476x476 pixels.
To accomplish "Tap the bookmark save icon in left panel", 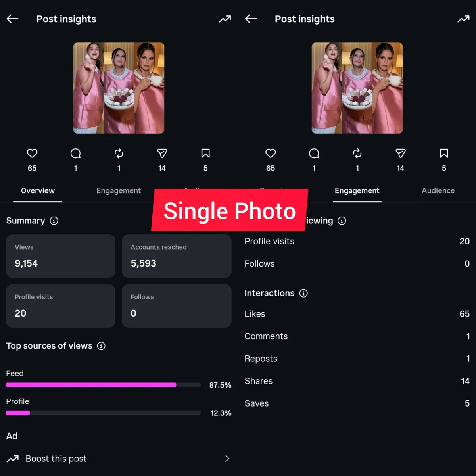I will coord(205,154).
